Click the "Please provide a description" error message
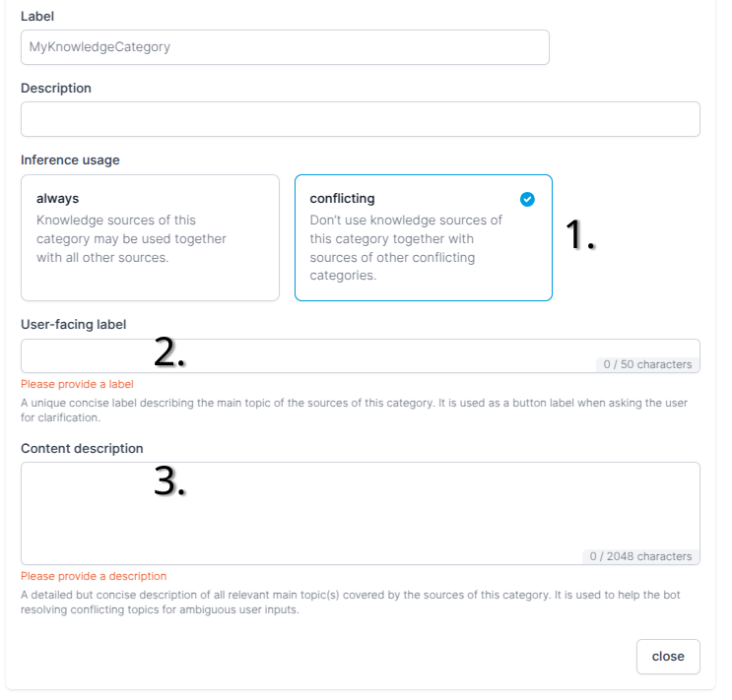 click(94, 576)
